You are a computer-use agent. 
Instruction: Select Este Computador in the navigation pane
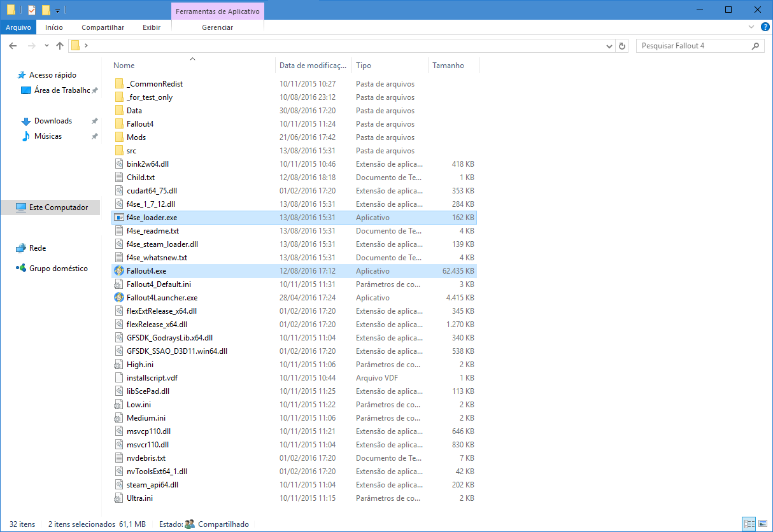(x=50, y=207)
